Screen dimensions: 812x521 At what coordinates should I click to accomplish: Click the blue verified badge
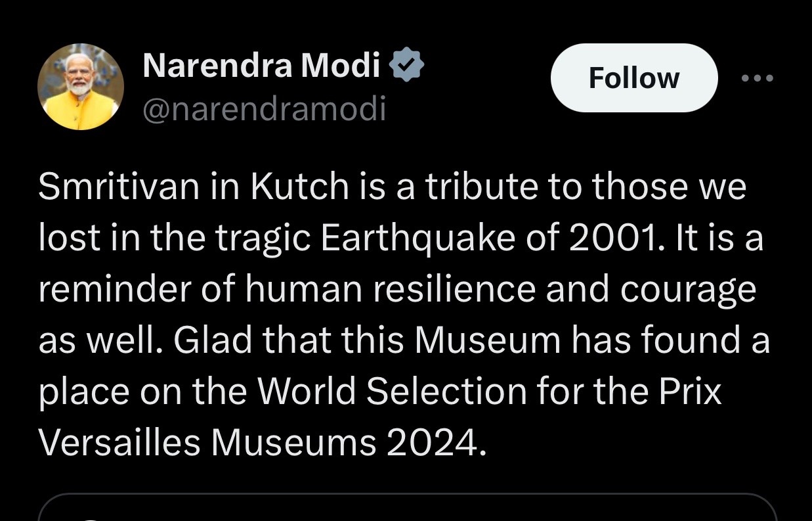point(407,64)
